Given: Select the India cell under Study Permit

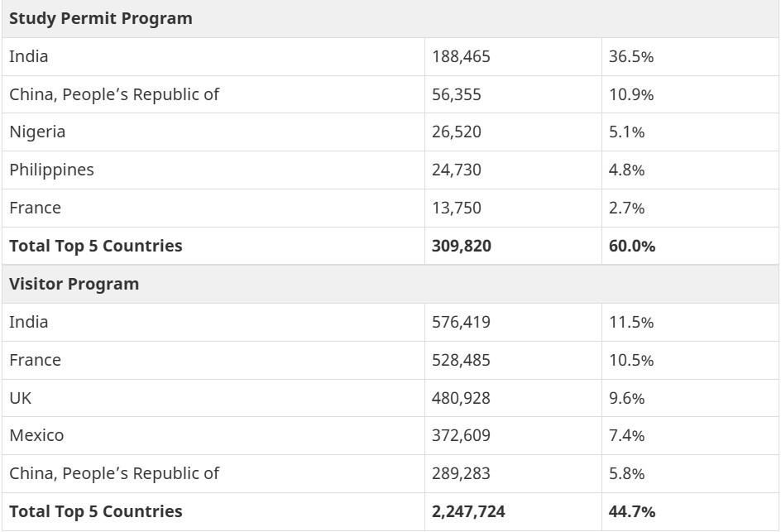Looking at the screenshot, I should [x=29, y=56].
